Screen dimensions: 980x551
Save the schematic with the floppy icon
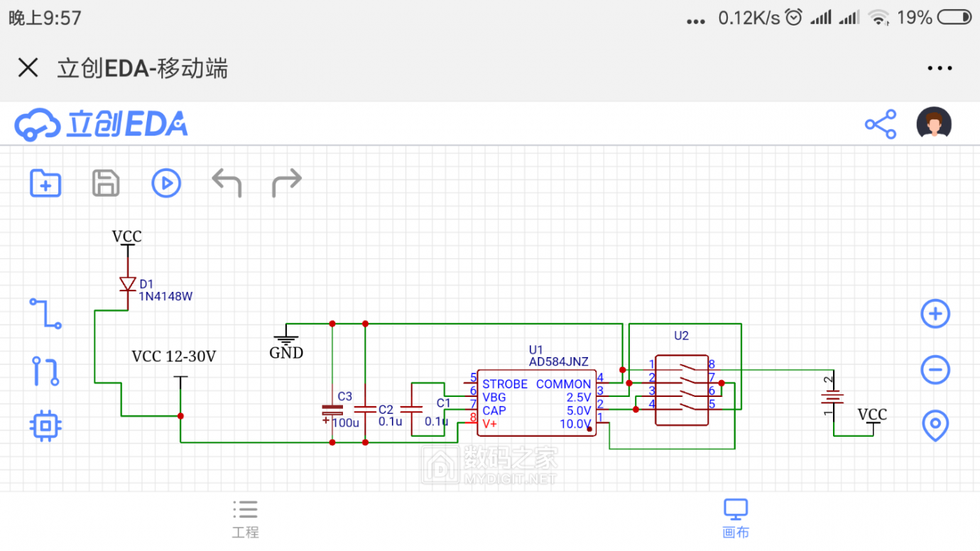106,183
